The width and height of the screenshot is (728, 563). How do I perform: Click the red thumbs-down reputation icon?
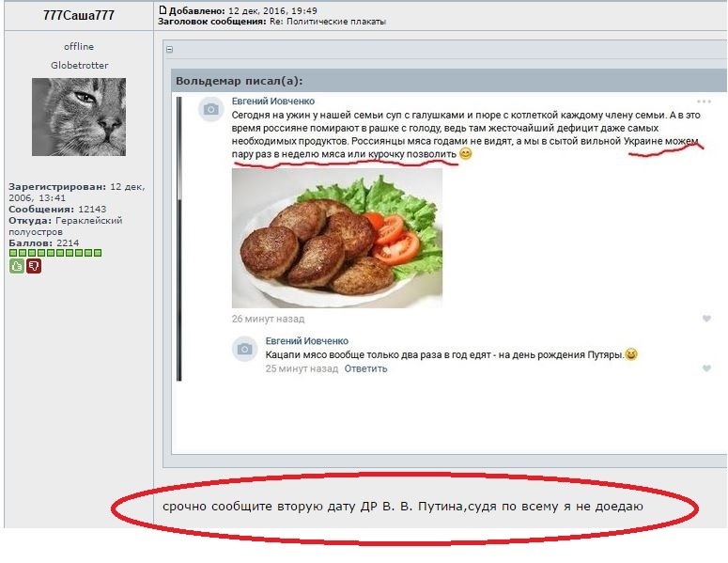click(x=34, y=266)
